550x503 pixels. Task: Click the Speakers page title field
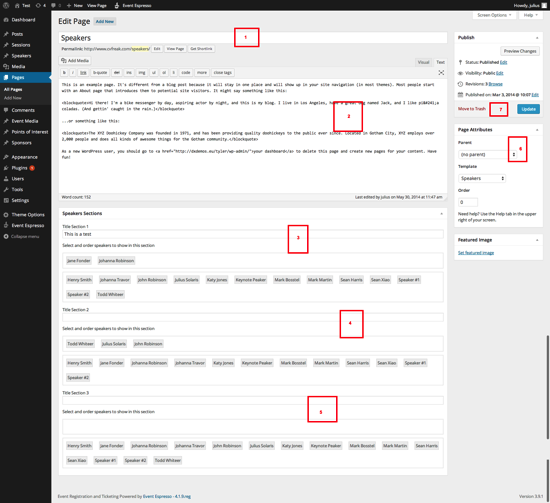click(253, 38)
